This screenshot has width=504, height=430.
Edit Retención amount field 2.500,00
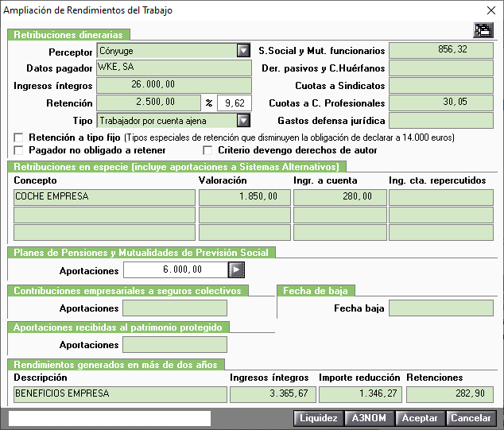click(x=149, y=103)
